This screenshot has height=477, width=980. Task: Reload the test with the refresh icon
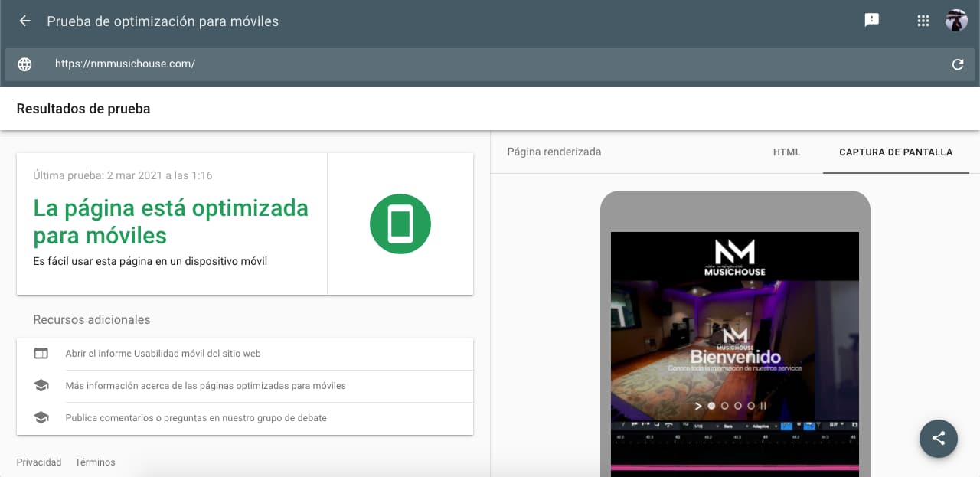(958, 65)
